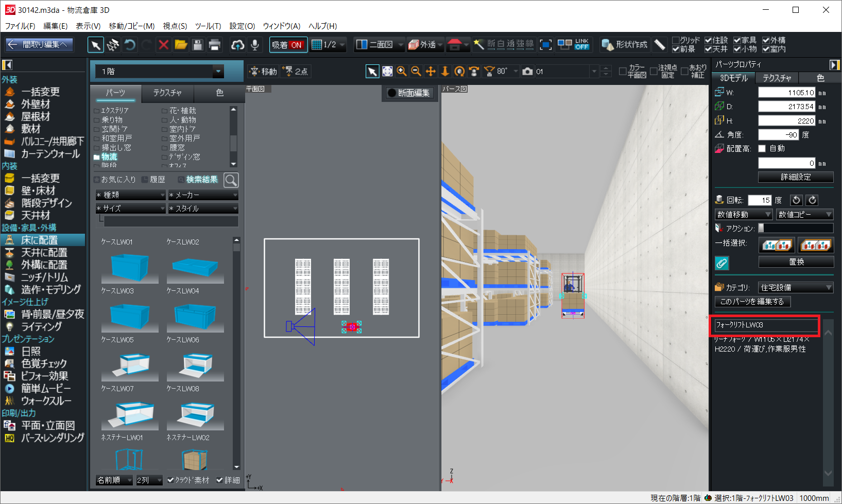The image size is (842, 504).
Task: Click the printer icon
Action: (x=215, y=45)
